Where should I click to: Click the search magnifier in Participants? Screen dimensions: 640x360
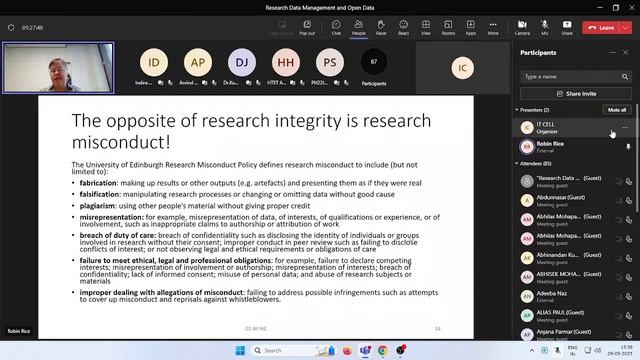(625, 77)
